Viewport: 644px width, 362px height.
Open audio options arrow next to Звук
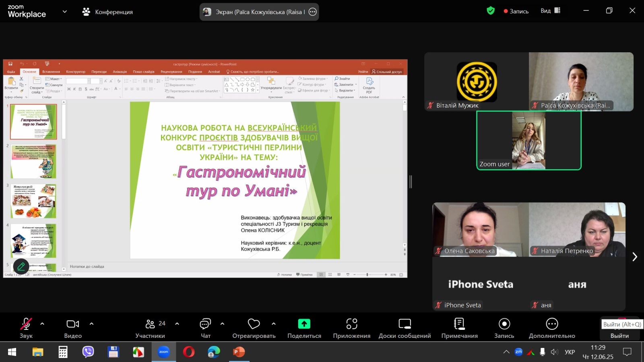click(42, 324)
